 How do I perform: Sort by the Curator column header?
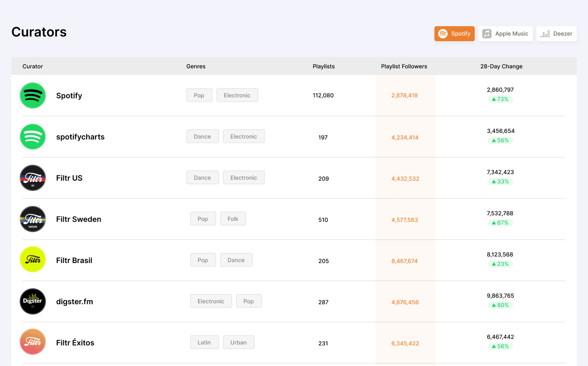pyautogui.click(x=33, y=66)
